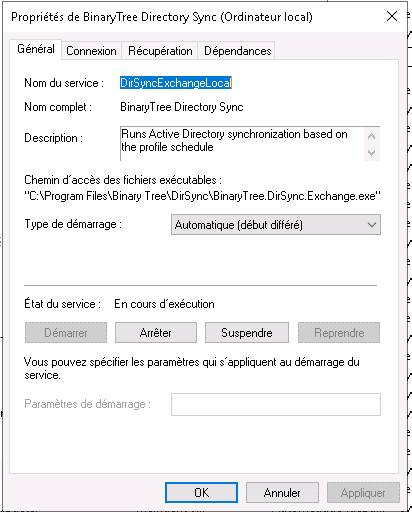Click the Nom du service label
412x512 pixels.
[64, 83]
